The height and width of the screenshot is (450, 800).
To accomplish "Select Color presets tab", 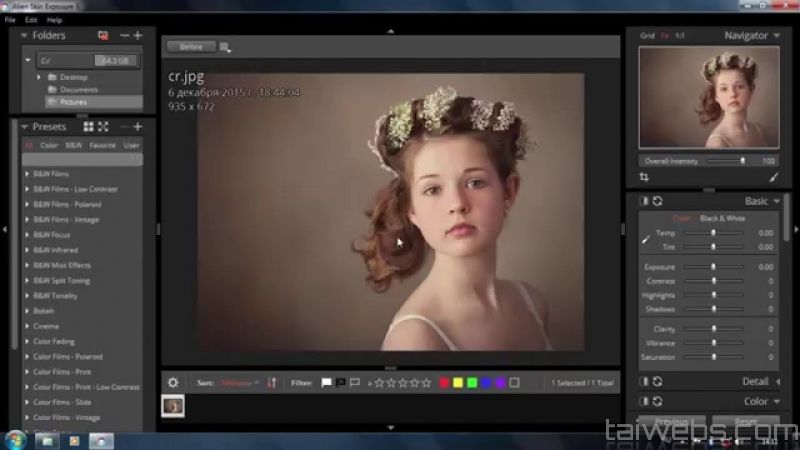I will point(49,145).
